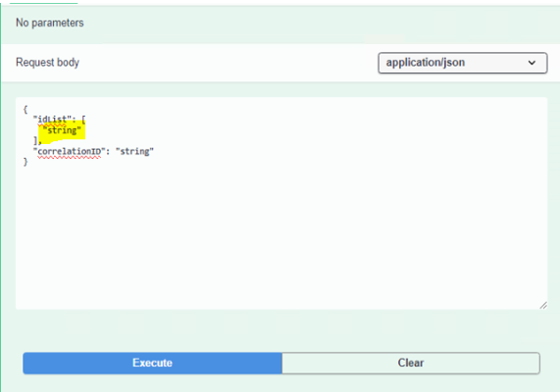Click the No parameters text

pyautogui.click(x=50, y=23)
